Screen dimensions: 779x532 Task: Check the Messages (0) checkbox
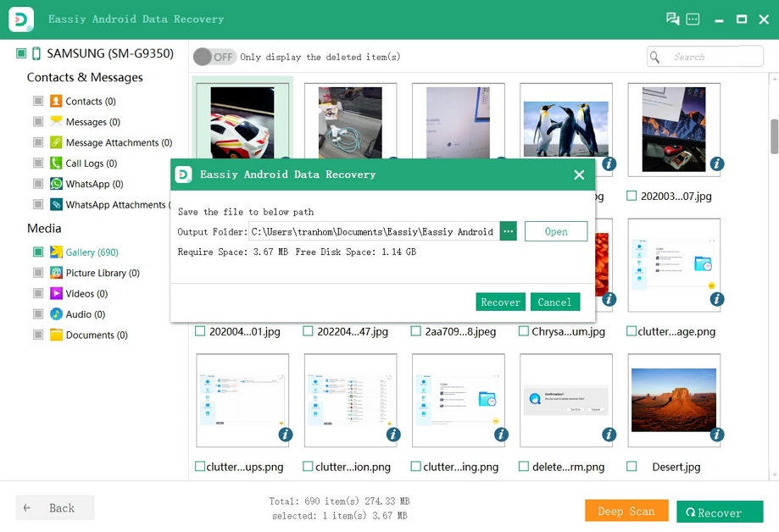[38, 122]
